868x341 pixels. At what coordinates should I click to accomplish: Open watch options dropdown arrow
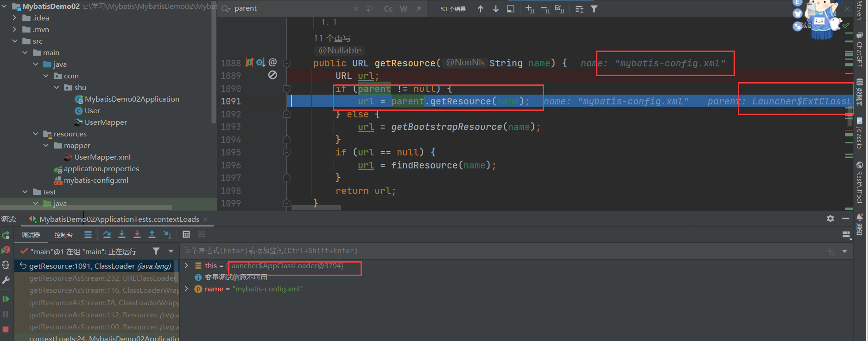point(844,251)
